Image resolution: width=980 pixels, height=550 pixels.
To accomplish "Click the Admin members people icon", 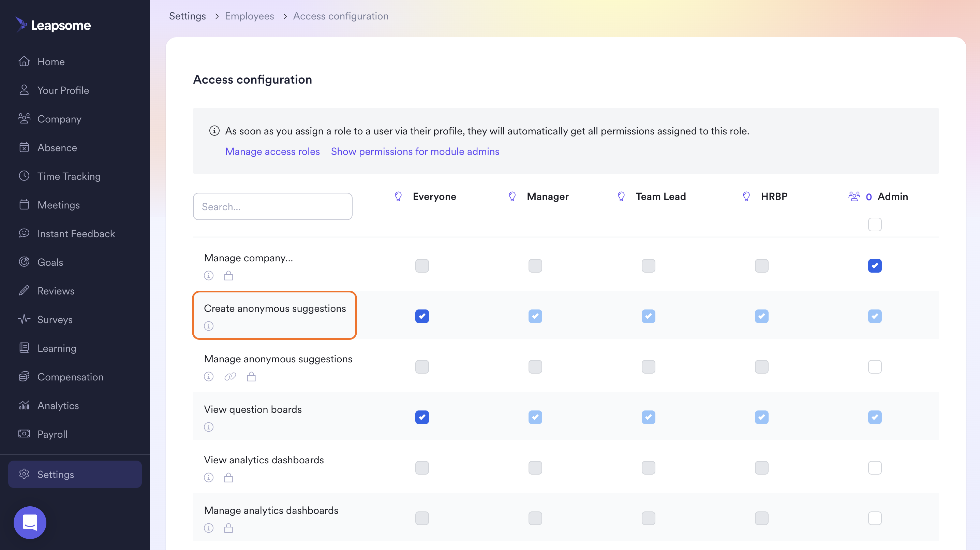I will 854,197.
